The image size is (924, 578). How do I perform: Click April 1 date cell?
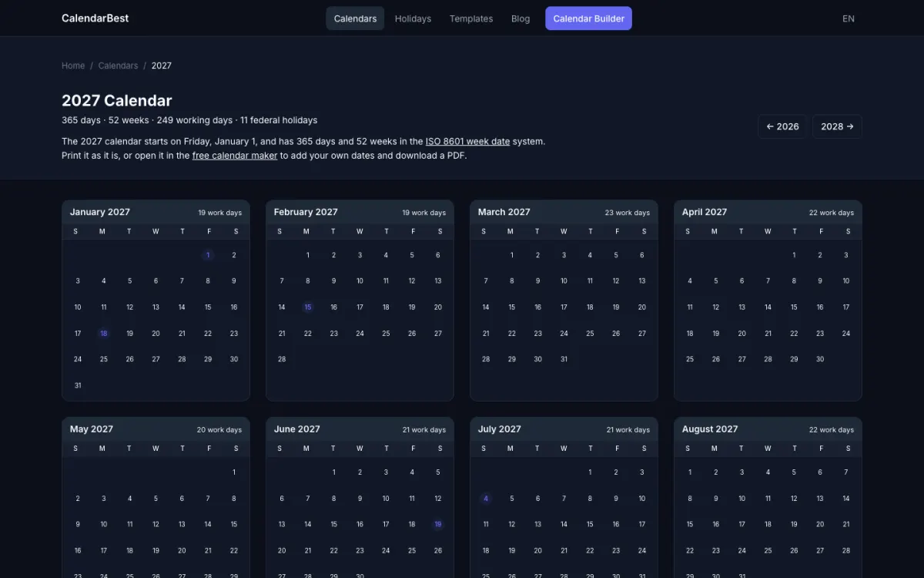click(794, 255)
